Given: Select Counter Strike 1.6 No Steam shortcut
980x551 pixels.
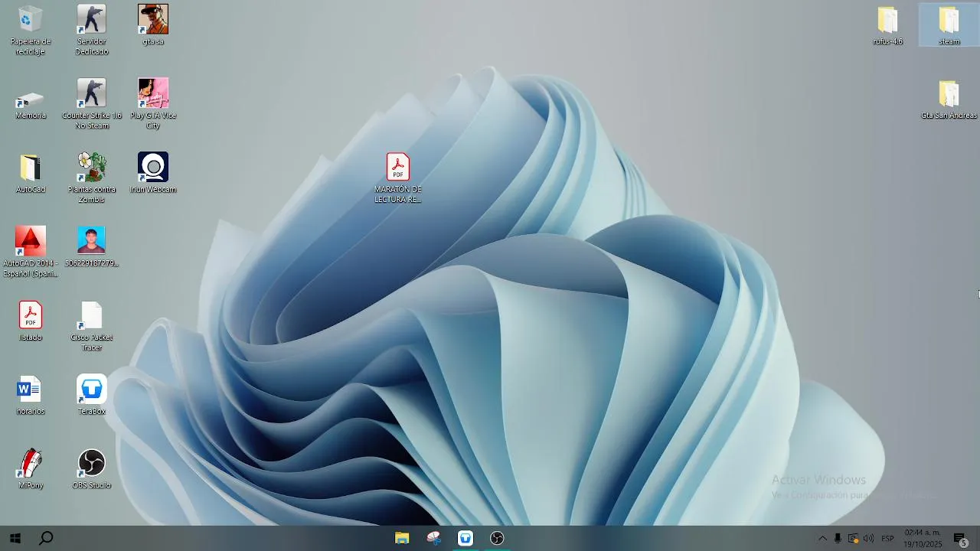Looking at the screenshot, I should pyautogui.click(x=92, y=103).
